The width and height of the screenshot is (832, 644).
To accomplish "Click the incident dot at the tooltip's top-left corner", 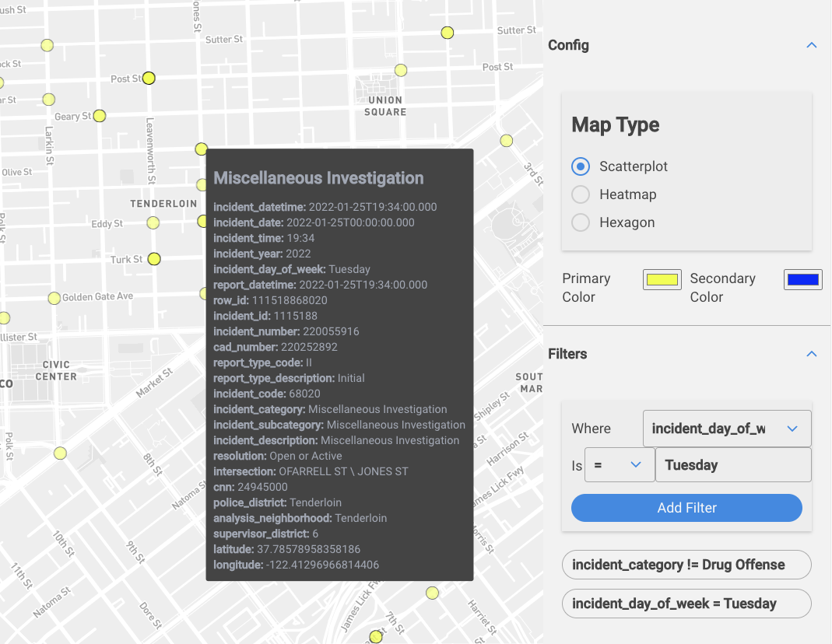I will click(201, 149).
